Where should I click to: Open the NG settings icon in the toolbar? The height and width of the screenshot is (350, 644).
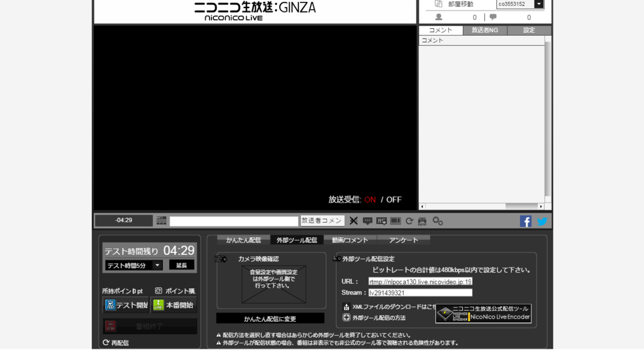pos(382,222)
